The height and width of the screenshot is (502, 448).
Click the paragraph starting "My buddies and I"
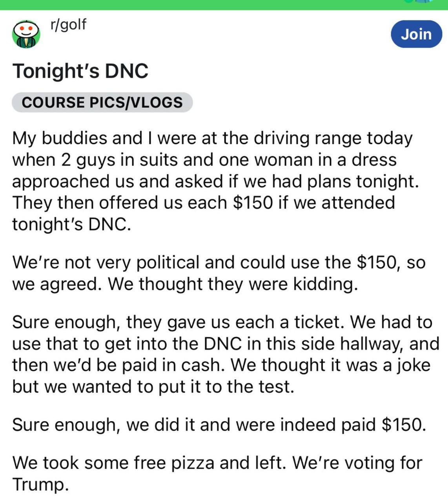[x=212, y=181]
